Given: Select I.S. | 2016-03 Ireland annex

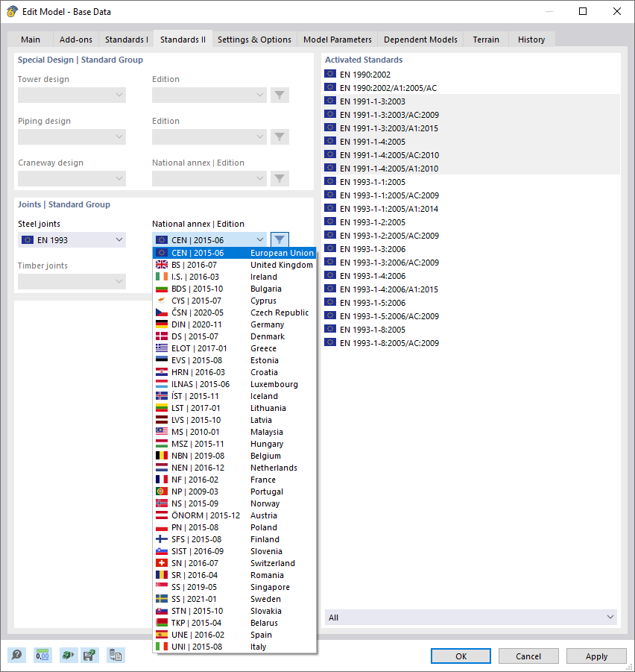Looking at the screenshot, I should [x=234, y=277].
